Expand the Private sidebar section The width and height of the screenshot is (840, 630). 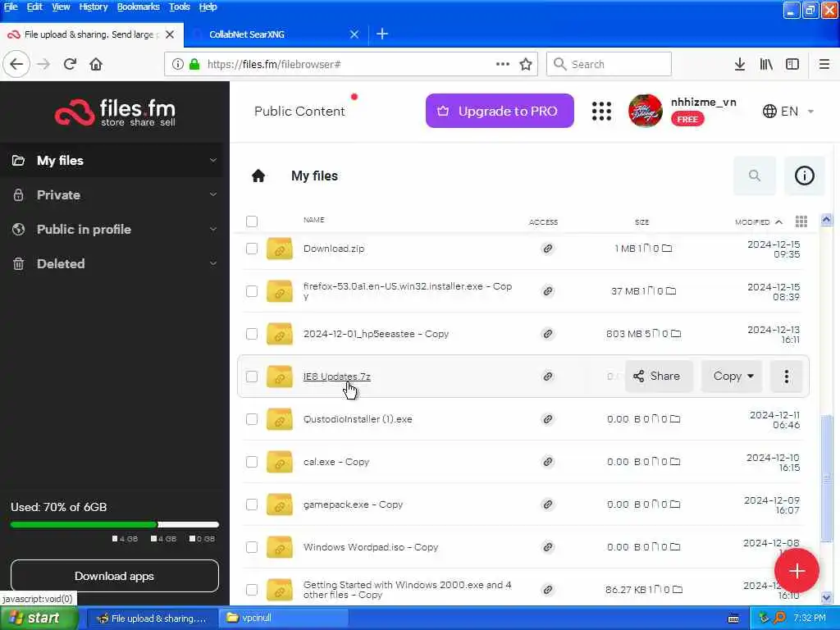point(213,194)
